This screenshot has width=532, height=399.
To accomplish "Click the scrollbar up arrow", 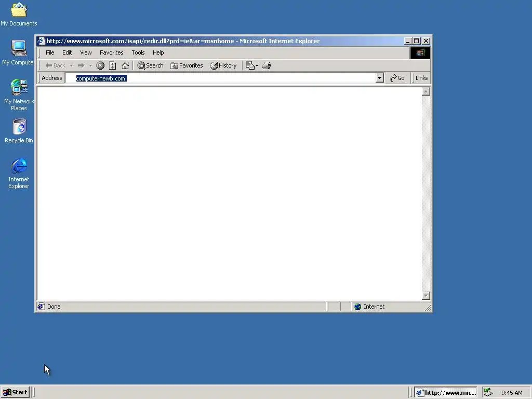I will pos(426,91).
